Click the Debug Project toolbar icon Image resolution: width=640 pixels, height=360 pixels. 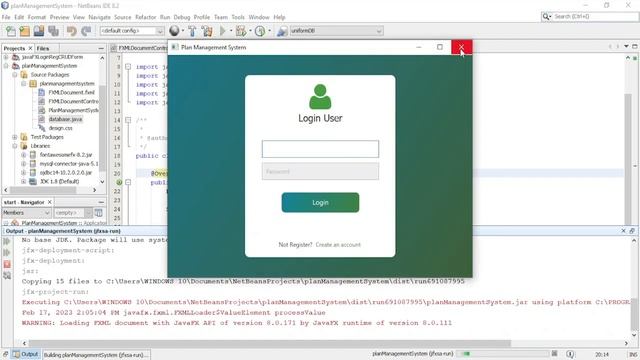click(x=241, y=31)
